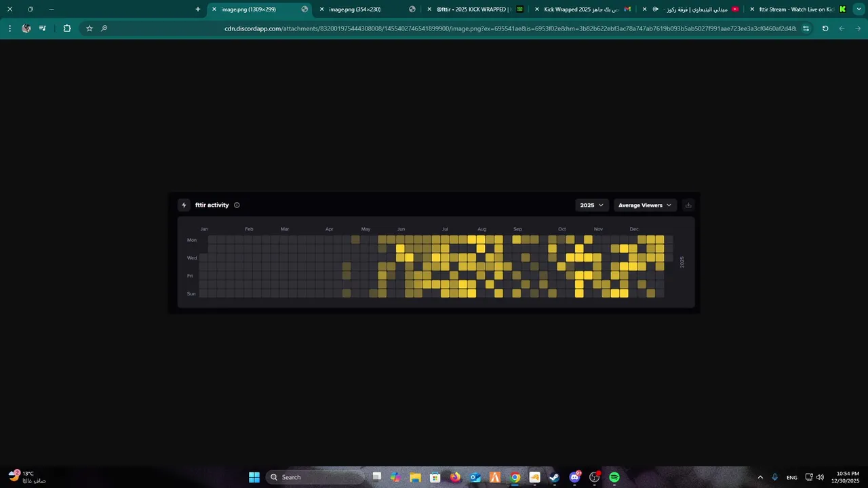Click the site settings tune icon
The width and height of the screenshot is (868, 488).
[x=806, y=28]
